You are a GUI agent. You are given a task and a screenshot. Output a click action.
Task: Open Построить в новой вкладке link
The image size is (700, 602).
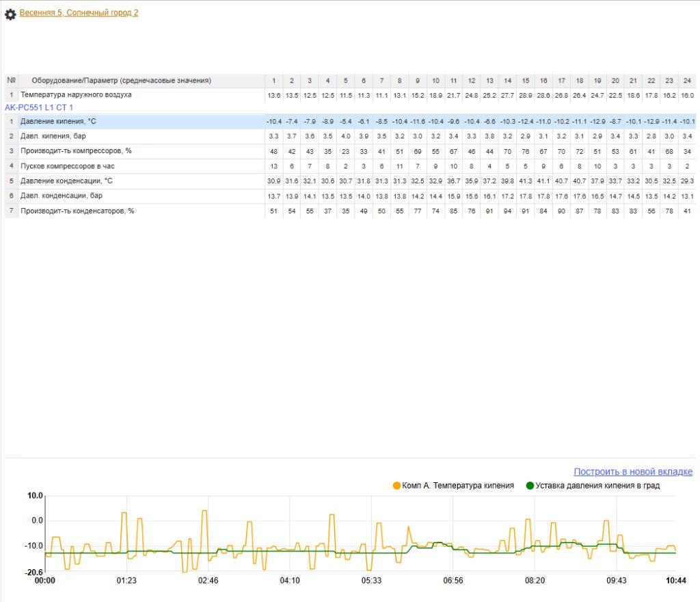pos(632,471)
